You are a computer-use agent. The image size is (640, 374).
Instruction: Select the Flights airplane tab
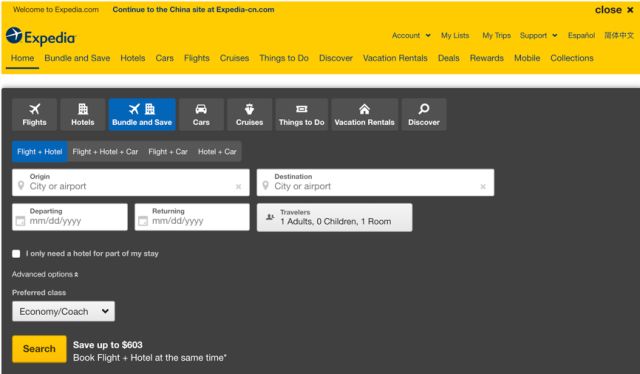click(34, 114)
